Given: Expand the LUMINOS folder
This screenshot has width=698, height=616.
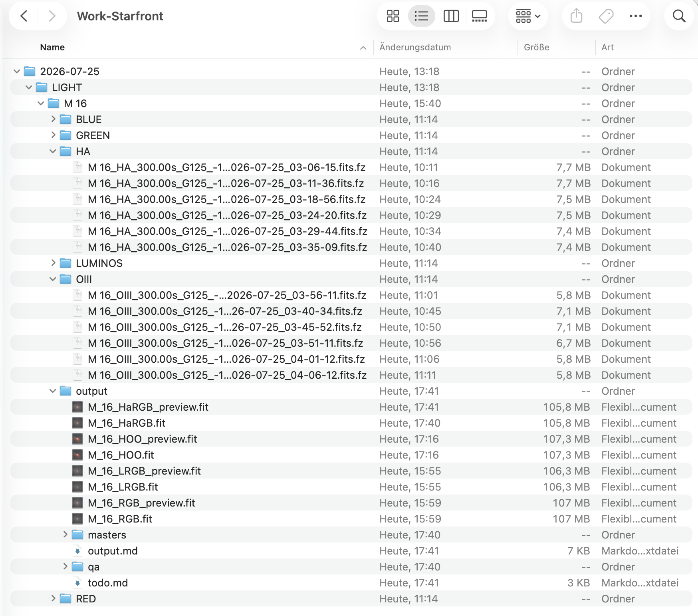Looking at the screenshot, I should click(53, 263).
